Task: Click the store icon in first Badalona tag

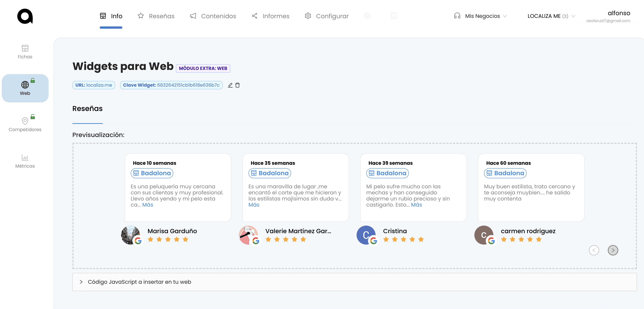Action: click(x=136, y=173)
